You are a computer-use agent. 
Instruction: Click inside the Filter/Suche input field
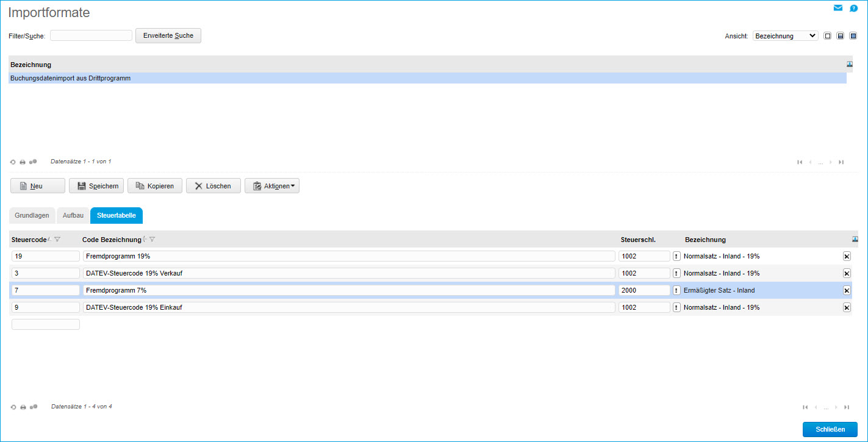90,35
